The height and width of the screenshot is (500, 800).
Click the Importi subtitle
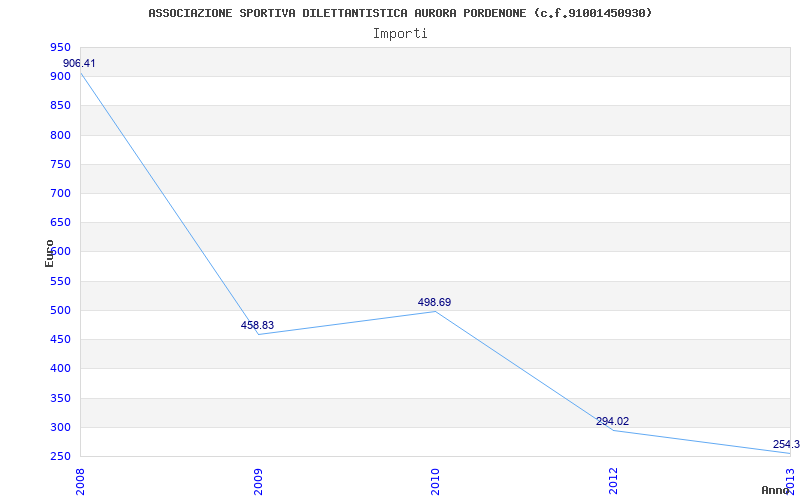coord(400,34)
